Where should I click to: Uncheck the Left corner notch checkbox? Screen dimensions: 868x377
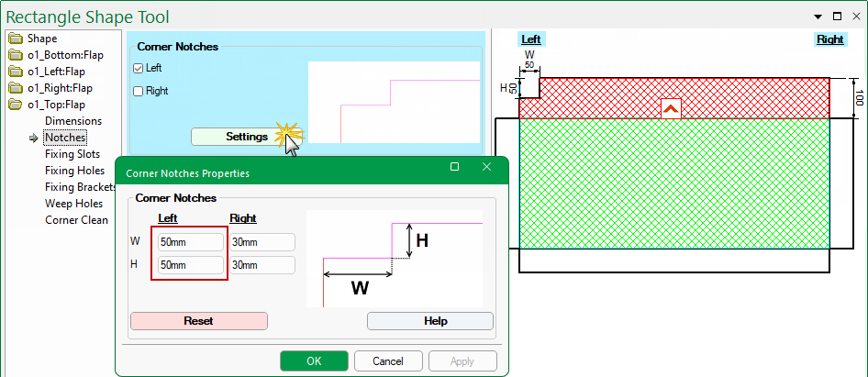point(138,68)
